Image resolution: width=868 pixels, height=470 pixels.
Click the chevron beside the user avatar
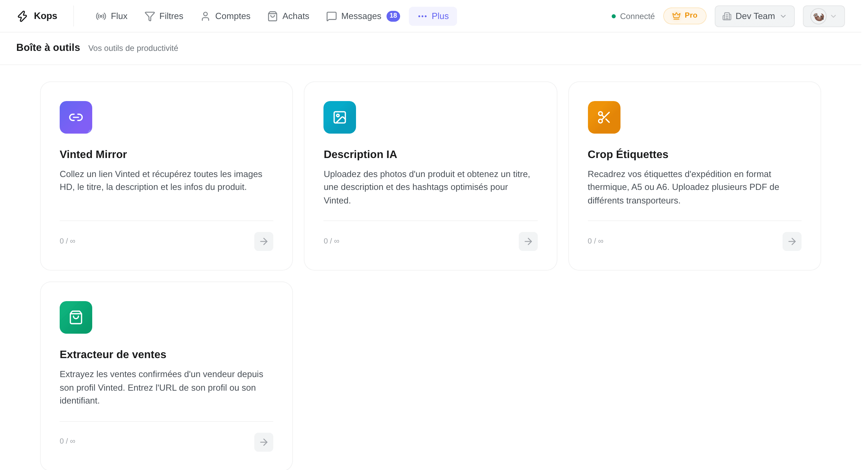pos(833,16)
